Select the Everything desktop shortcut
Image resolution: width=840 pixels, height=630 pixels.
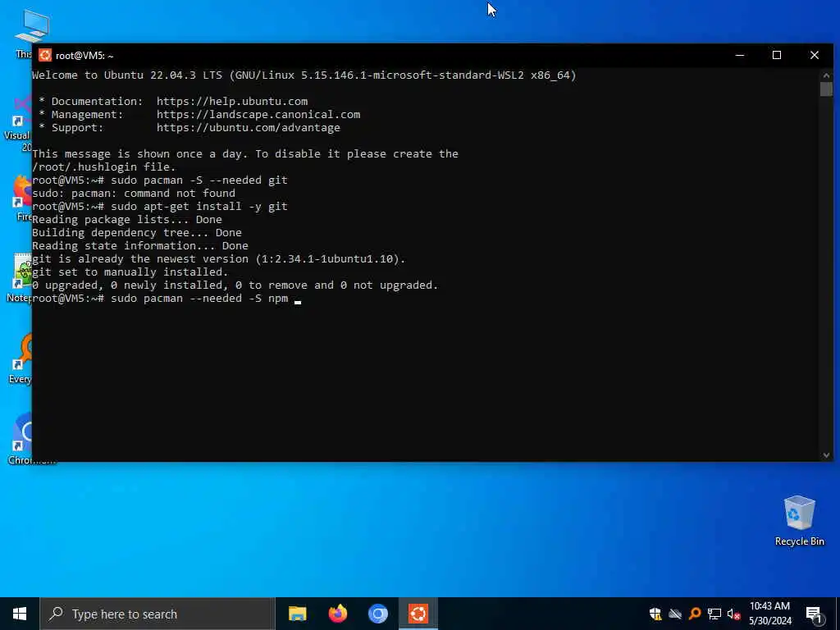point(21,359)
